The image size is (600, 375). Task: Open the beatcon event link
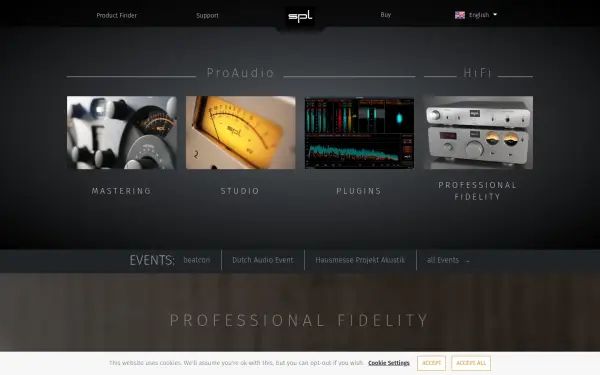[x=197, y=260]
